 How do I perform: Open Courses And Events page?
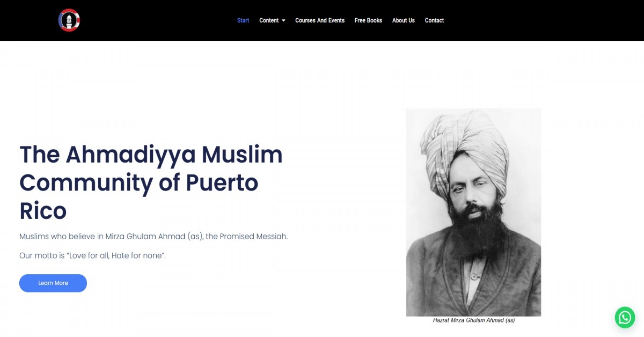click(x=320, y=20)
